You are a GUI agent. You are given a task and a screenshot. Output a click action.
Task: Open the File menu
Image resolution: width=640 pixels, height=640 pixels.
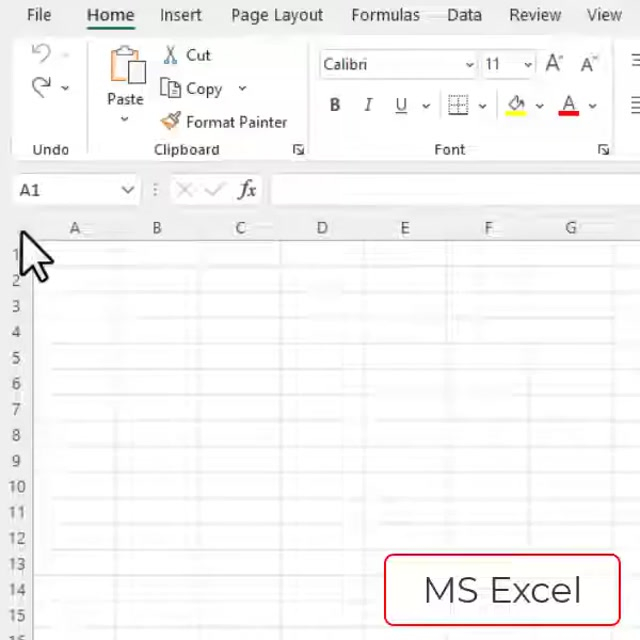click(39, 15)
